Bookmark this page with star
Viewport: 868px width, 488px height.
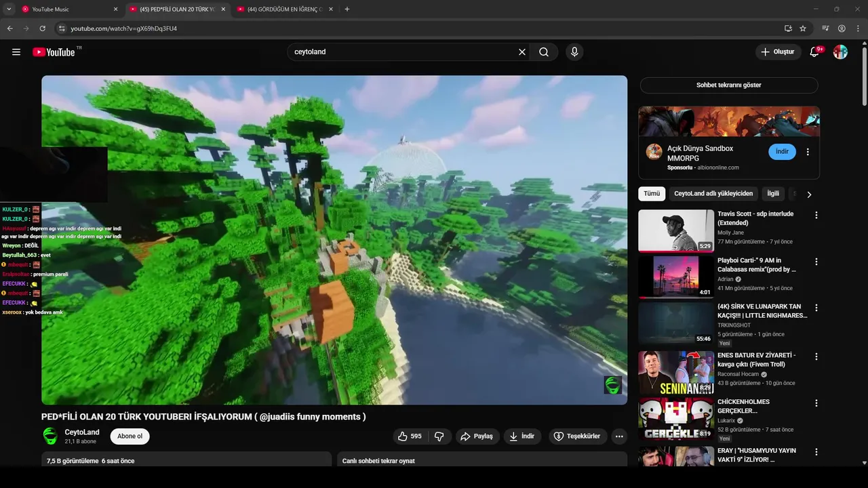coord(803,28)
